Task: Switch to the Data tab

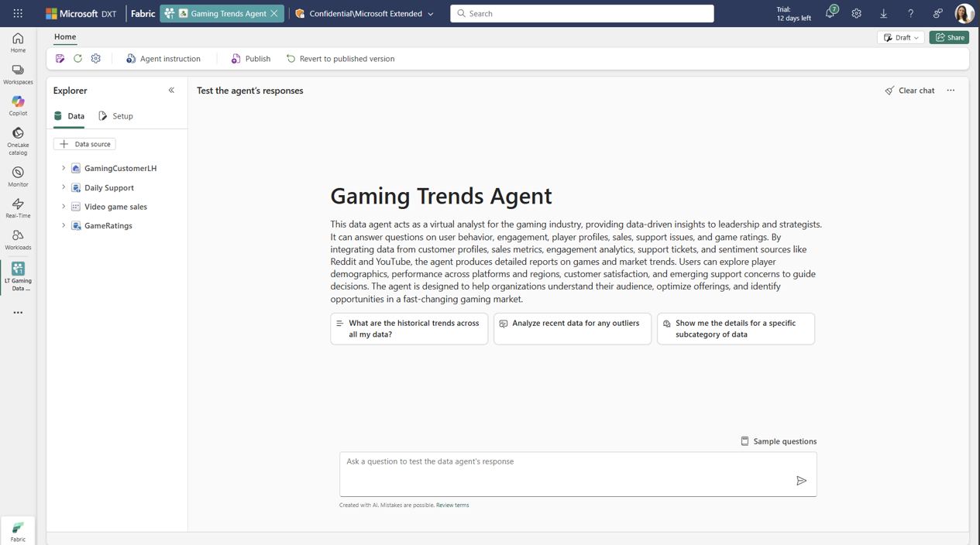Action: pos(69,116)
